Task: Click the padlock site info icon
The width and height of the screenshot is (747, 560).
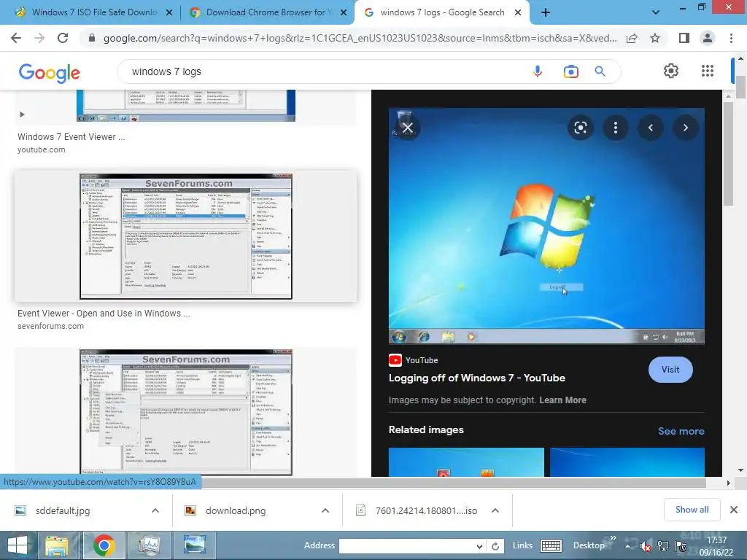Action: point(92,38)
